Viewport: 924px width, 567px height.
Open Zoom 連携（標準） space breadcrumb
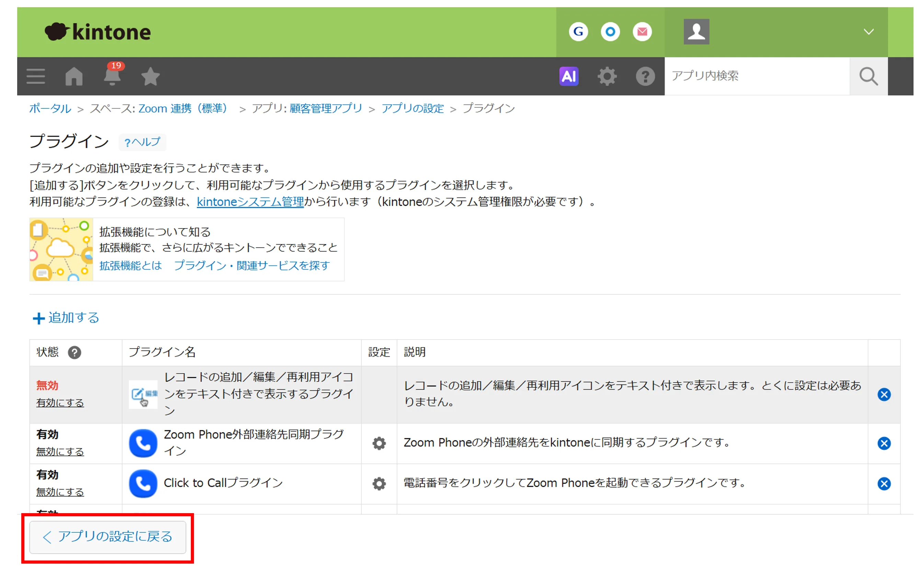(x=183, y=109)
